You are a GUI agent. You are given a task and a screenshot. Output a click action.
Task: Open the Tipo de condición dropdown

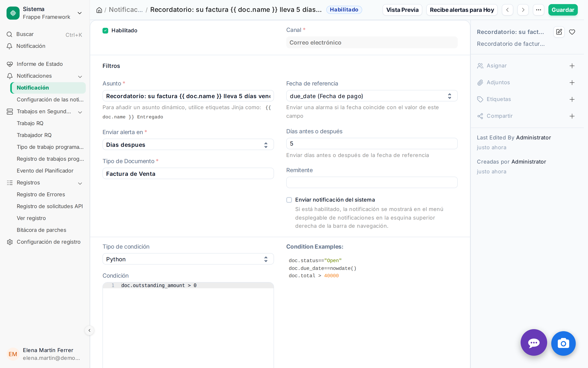pos(188,259)
